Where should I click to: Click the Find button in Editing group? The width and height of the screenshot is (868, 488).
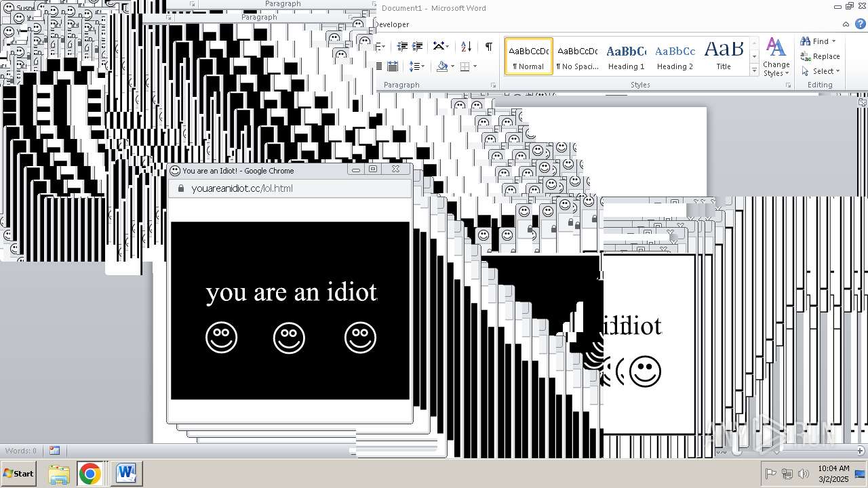(815, 41)
